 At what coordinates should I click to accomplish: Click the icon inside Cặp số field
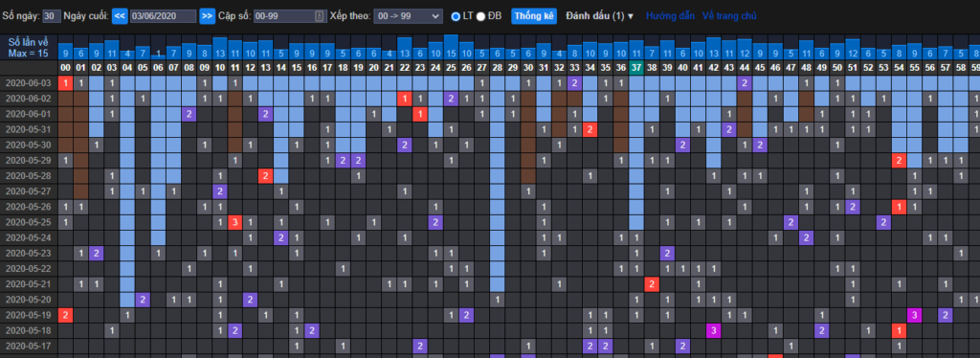coord(320,16)
